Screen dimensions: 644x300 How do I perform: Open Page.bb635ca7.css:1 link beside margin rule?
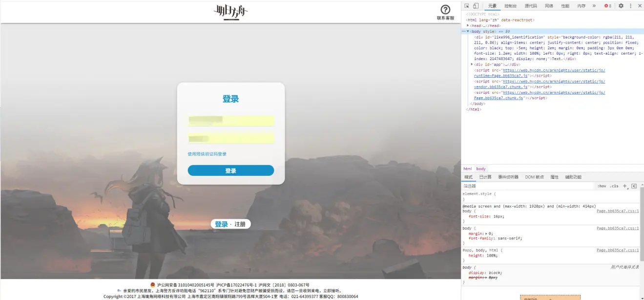[618, 228]
